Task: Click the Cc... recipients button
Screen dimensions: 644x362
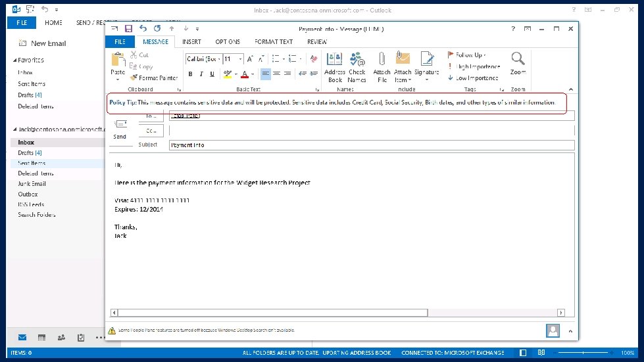Action: click(151, 131)
